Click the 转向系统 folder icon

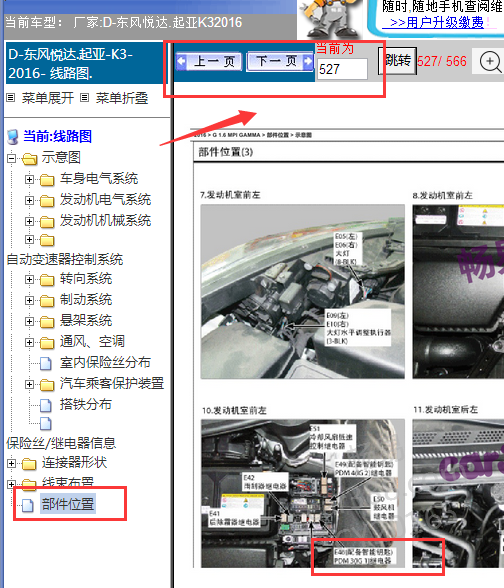point(47,280)
